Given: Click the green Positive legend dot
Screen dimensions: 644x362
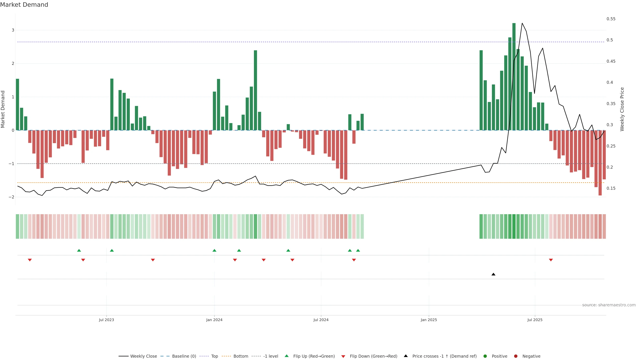Looking at the screenshot, I should [x=485, y=356].
